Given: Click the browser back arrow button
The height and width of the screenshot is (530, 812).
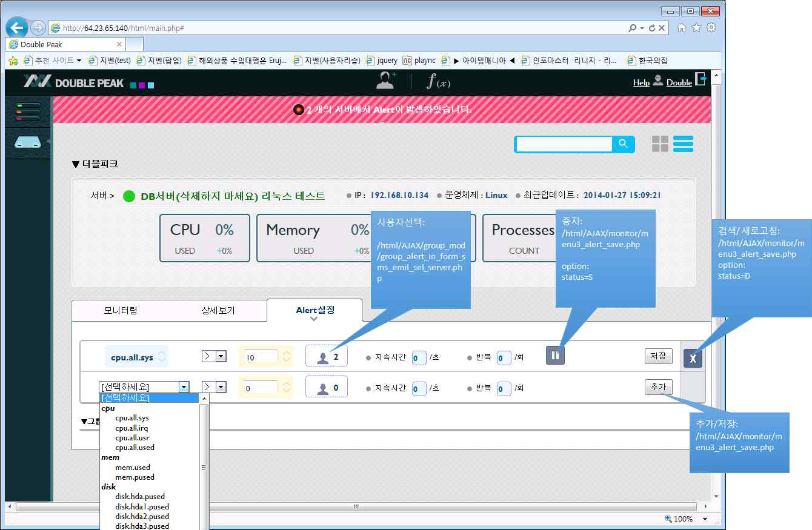Looking at the screenshot, I should [x=18, y=27].
